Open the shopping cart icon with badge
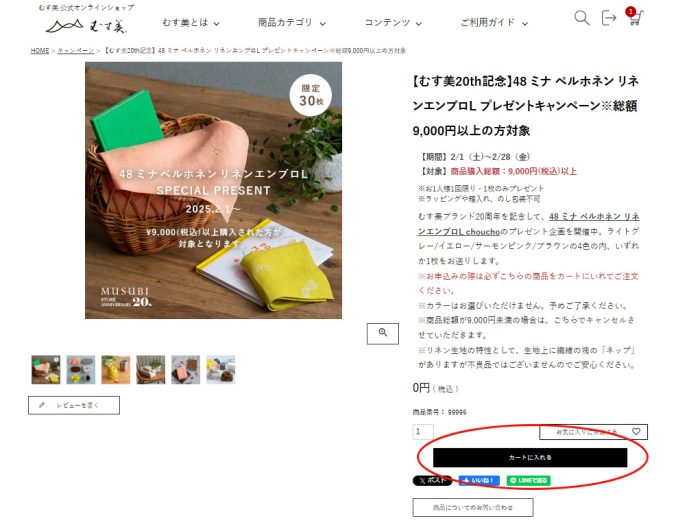Image resolution: width=700 pixels, height=527 pixels. [635, 17]
